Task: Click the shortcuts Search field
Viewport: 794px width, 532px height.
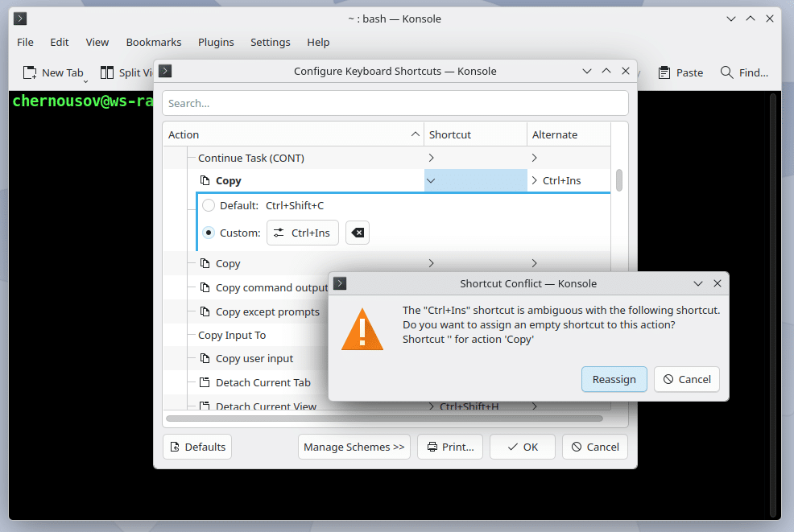Action: tap(395, 103)
